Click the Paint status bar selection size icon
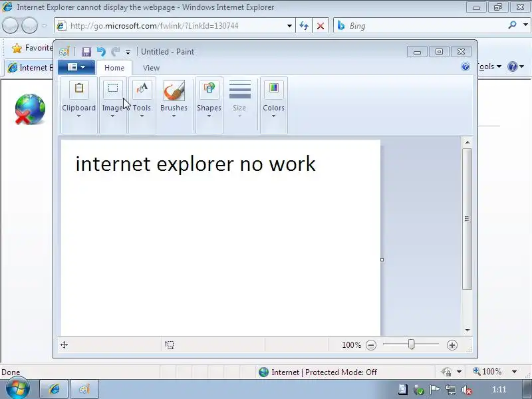 (x=170, y=345)
